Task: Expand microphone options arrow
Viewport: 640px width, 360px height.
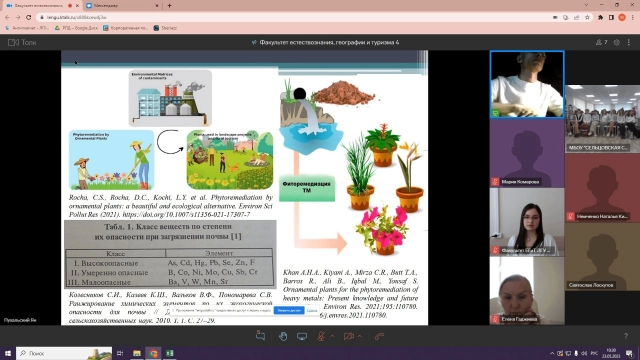Action: pyautogui.click(x=332, y=336)
